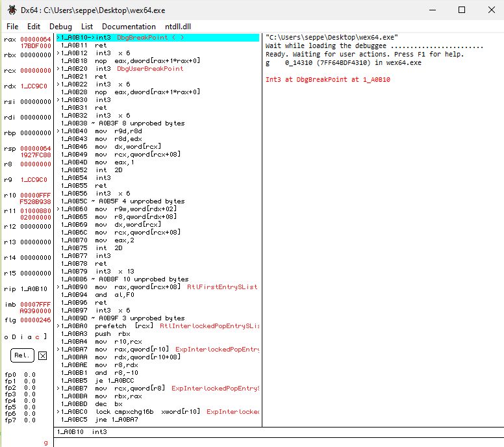The image size is (504, 447).
Task: Toggle the direction flag 'D'
Action: (14, 337)
